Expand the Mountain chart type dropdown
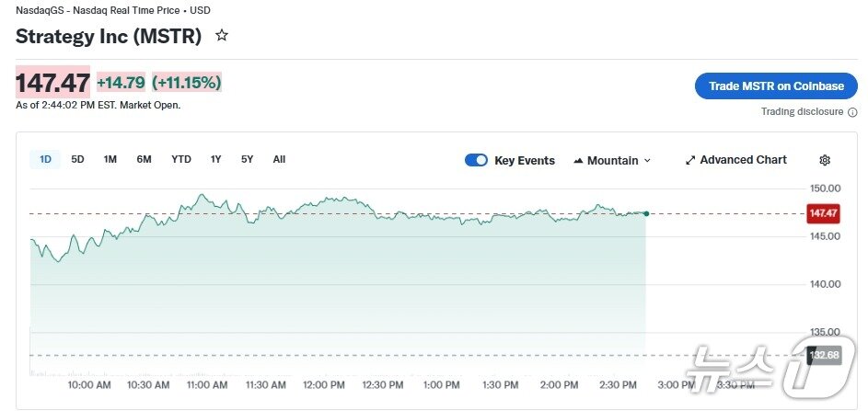This screenshot has height=411, width=868. point(647,161)
